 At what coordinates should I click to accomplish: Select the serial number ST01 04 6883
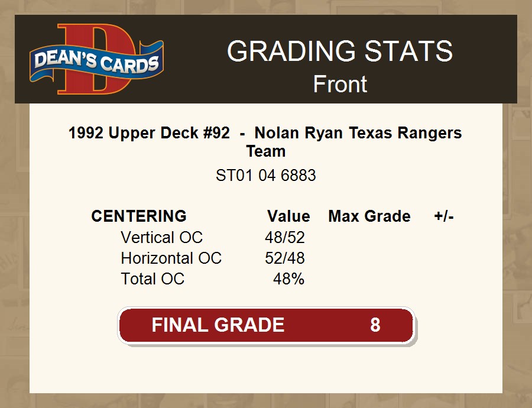[x=266, y=176]
